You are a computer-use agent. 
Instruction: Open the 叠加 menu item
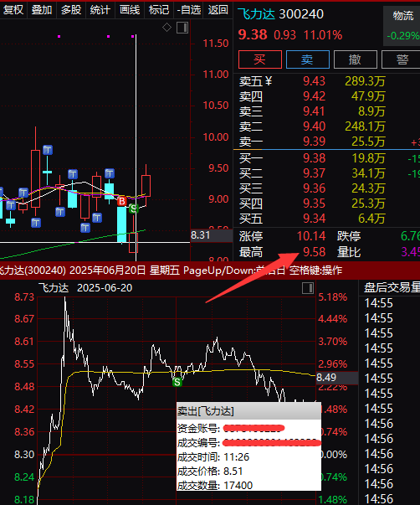point(42,10)
